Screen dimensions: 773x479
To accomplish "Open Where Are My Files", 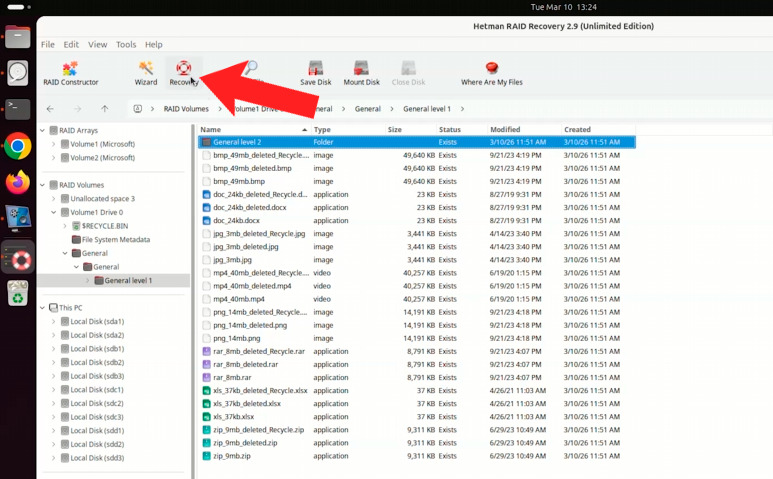I will pos(492,73).
